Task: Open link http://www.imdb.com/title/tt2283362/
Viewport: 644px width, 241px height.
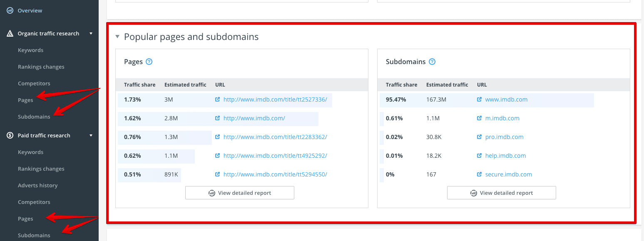Action: coord(275,137)
